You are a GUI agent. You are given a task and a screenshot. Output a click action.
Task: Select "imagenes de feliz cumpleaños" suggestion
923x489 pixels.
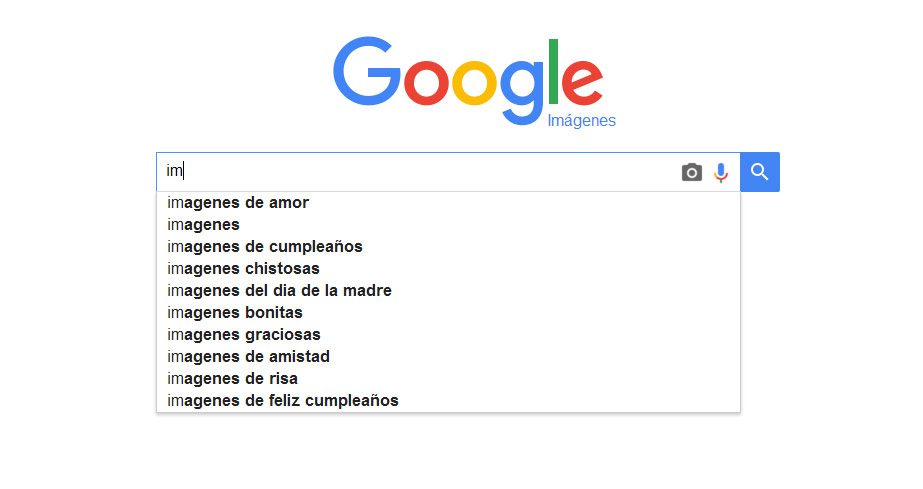tap(284, 401)
